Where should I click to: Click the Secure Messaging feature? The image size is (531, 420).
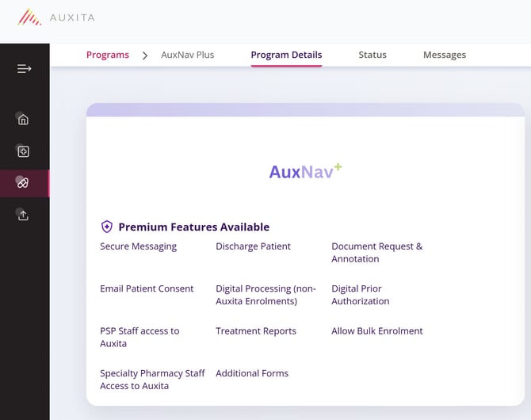tap(139, 246)
